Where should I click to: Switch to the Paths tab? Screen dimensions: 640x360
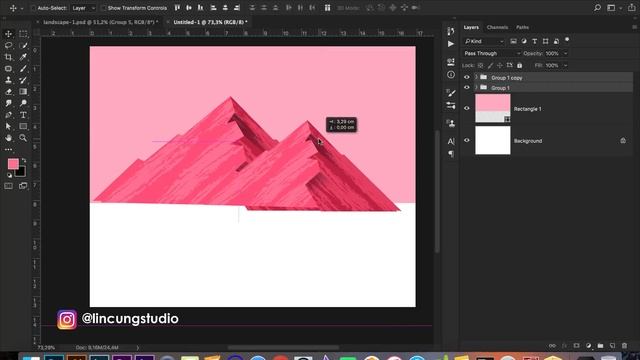click(522, 27)
